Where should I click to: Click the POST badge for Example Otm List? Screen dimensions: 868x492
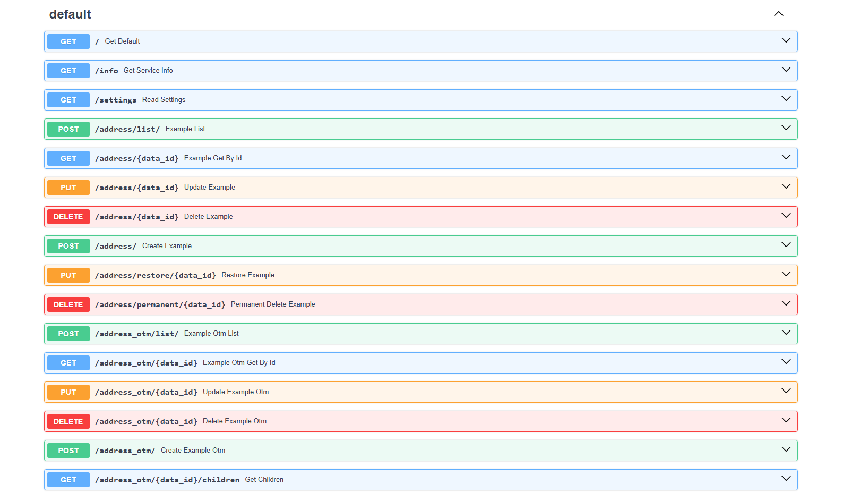point(68,334)
